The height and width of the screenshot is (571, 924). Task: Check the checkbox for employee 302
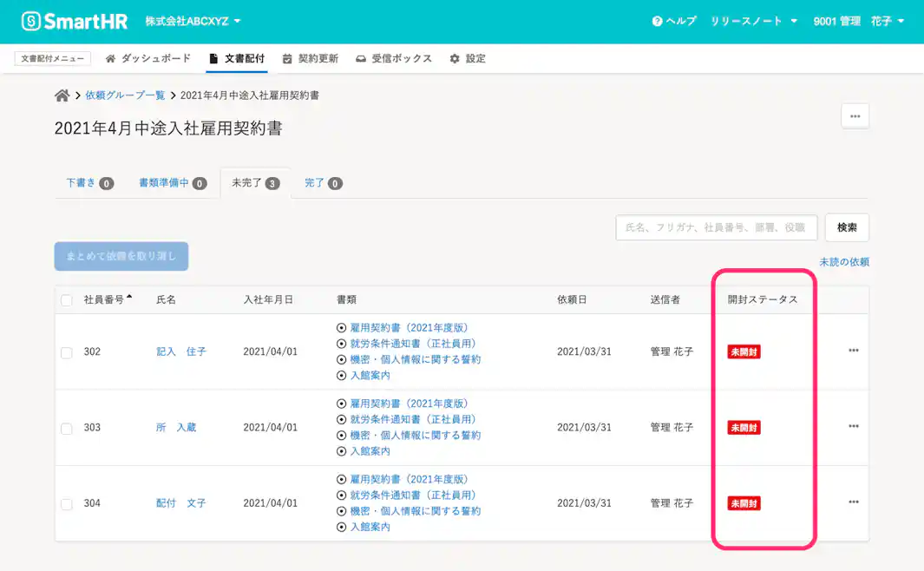click(66, 351)
